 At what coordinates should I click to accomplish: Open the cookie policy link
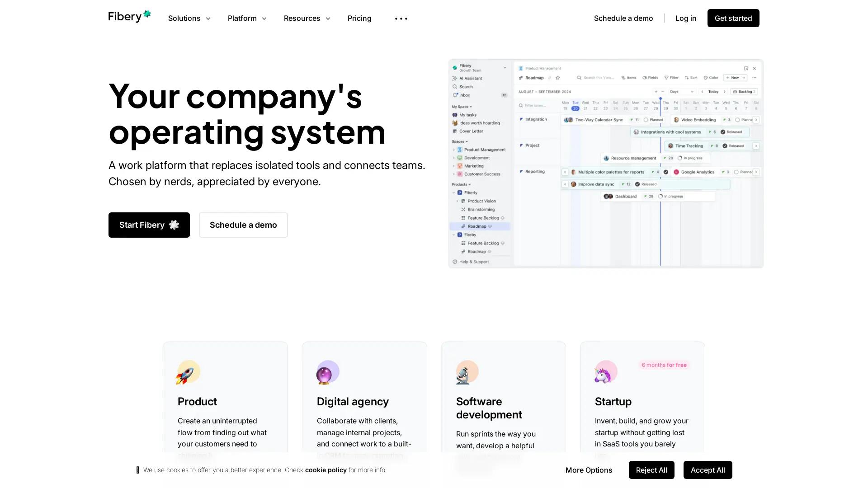[325, 470]
